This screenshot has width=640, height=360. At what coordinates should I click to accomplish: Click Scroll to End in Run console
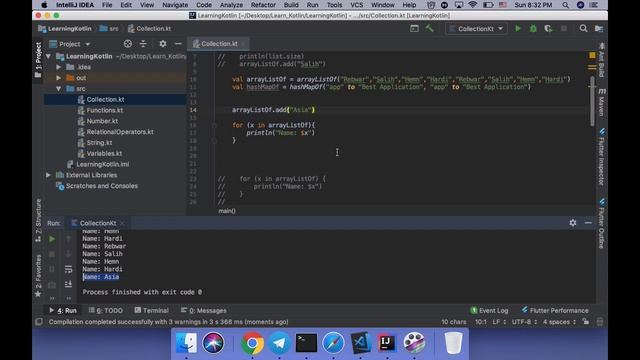click(68, 284)
